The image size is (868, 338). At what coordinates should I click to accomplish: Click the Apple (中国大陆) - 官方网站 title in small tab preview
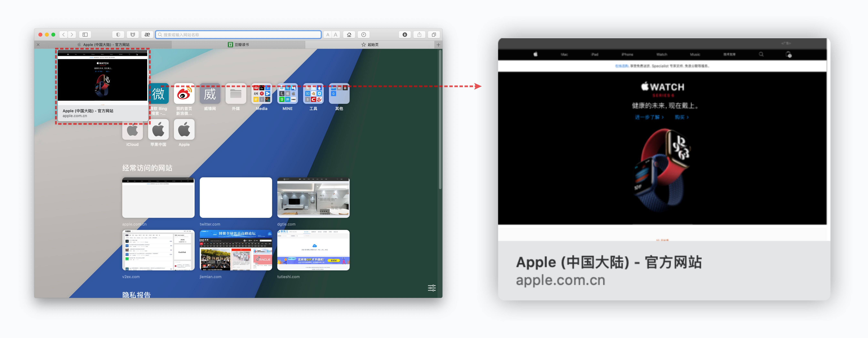[x=88, y=111]
